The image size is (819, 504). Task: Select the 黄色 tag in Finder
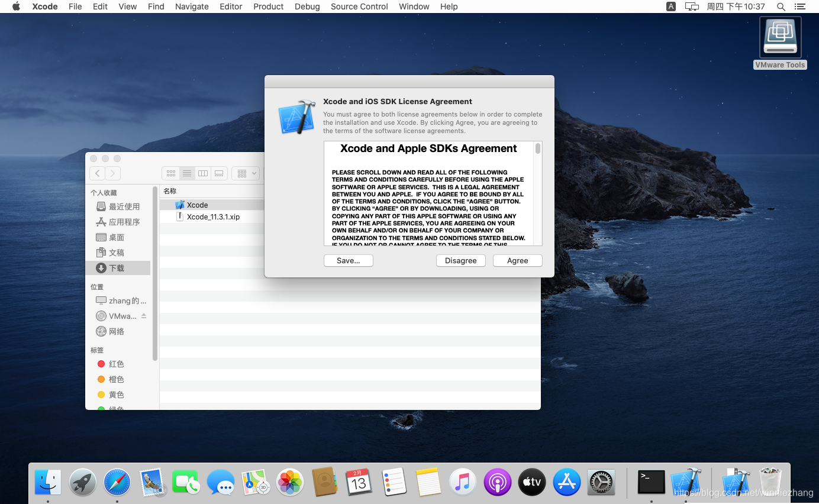[x=118, y=395]
